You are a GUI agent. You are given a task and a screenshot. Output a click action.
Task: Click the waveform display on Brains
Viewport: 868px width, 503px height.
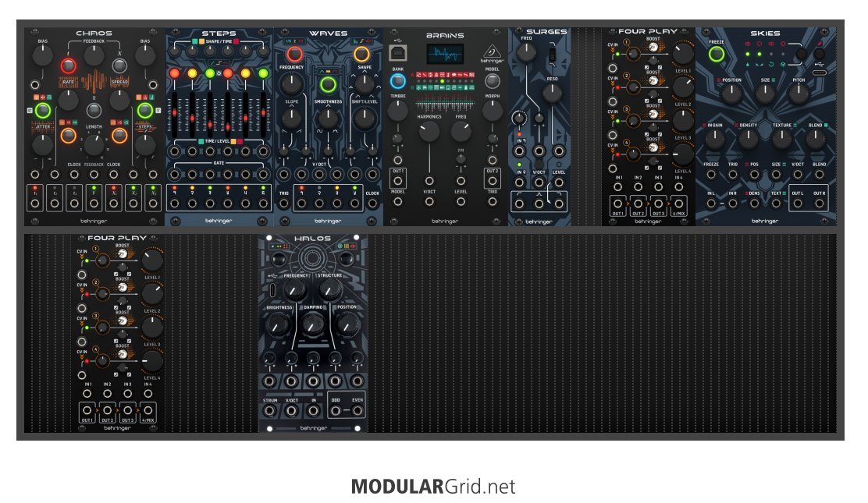point(446,55)
